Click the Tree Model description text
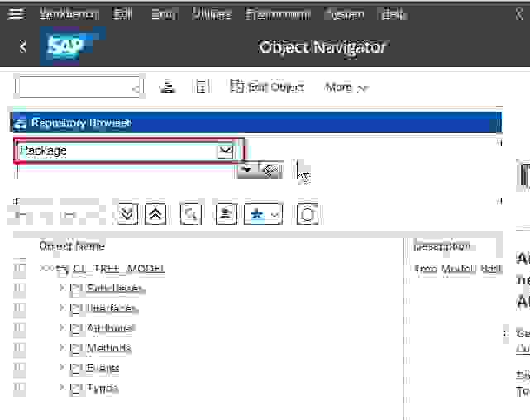Screen dimensions: 530x420 pyautogui.click(x=458, y=269)
